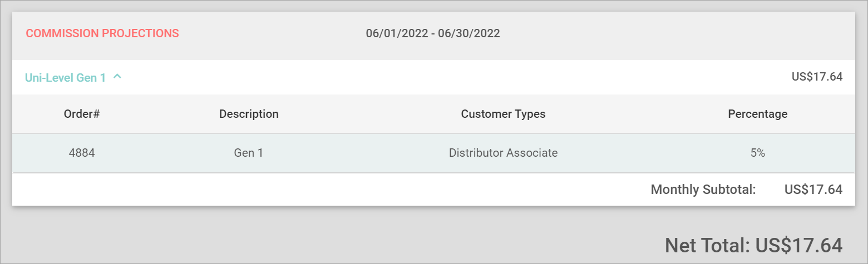Viewport: 868px width, 264px height.
Task: Select the Commission Projections heading
Action: pyautogui.click(x=102, y=33)
